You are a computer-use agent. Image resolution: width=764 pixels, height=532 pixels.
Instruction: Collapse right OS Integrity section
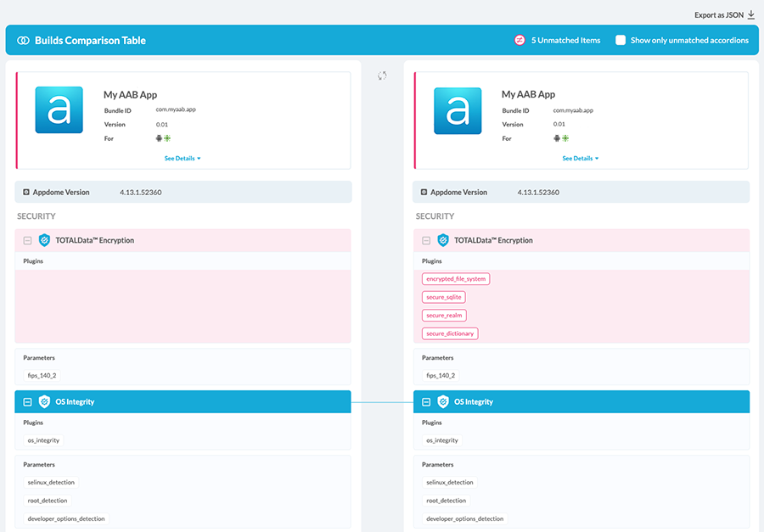tap(426, 401)
